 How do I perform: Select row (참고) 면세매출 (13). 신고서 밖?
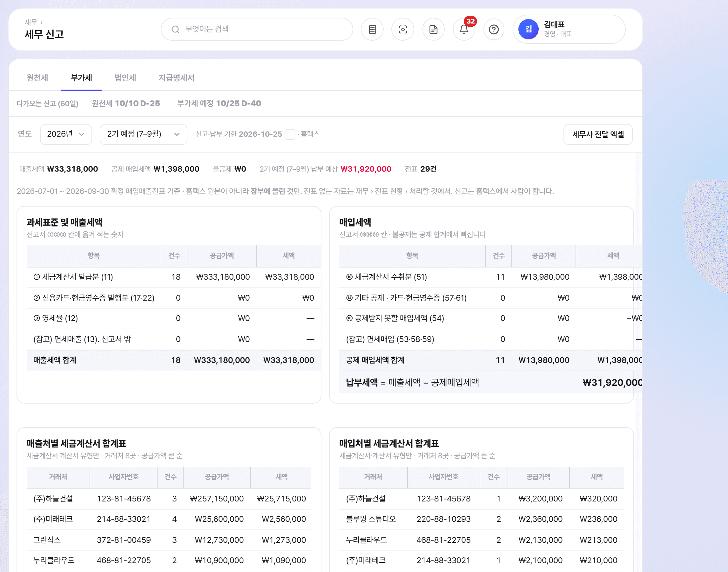[174, 339]
